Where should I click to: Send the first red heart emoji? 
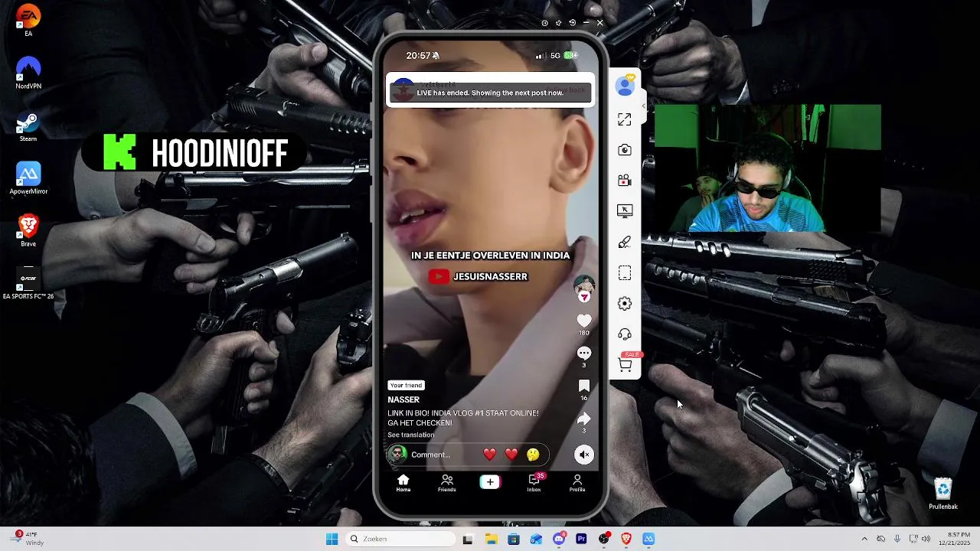[490, 455]
